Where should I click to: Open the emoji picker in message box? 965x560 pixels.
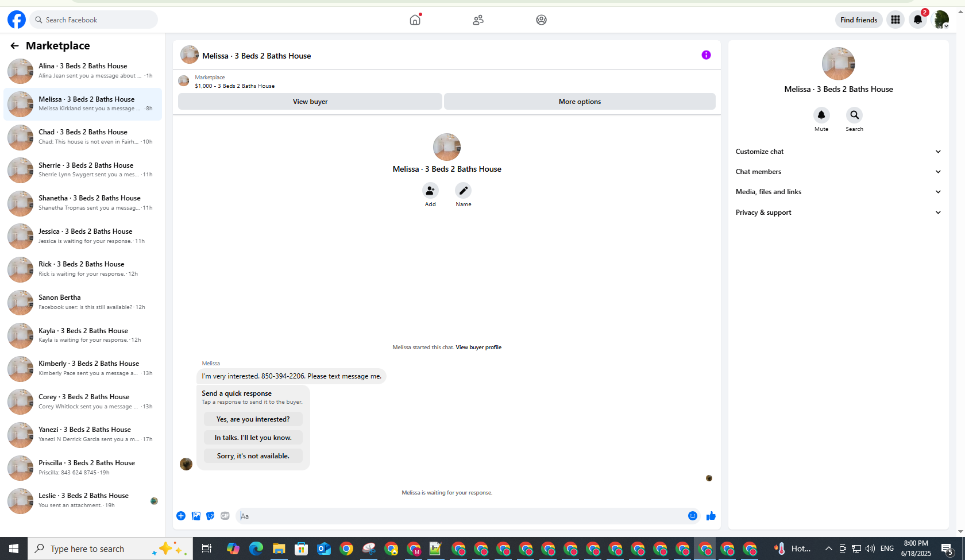(x=693, y=516)
